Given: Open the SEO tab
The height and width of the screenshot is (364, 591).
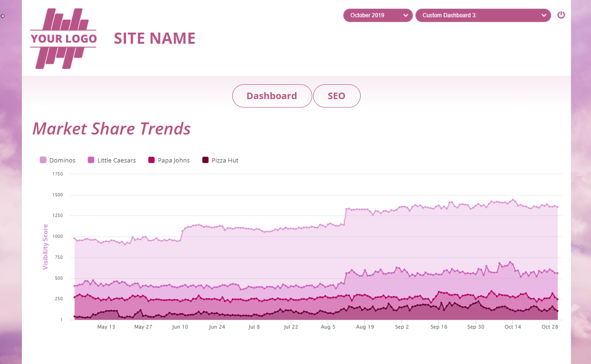Looking at the screenshot, I should [x=336, y=96].
